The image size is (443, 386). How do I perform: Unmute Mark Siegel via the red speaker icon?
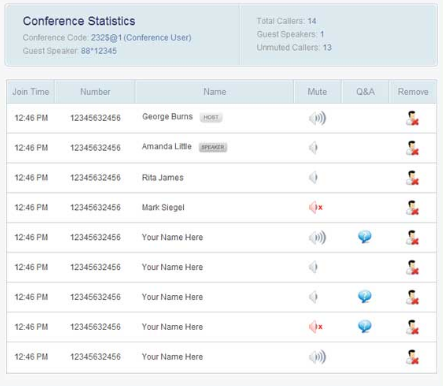(316, 207)
